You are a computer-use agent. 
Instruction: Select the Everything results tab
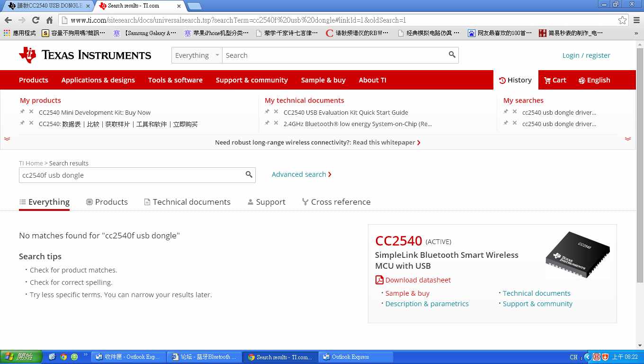[x=44, y=202]
